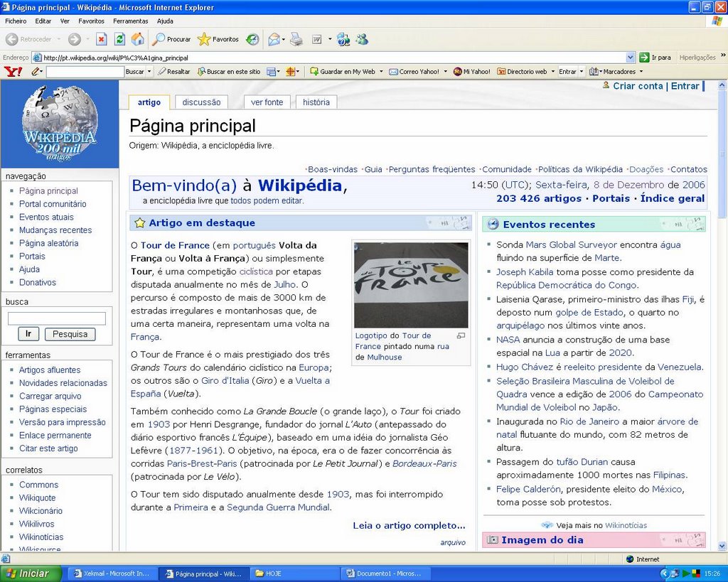728x582 pixels.
Task: Click the Retroceder back arrow
Action: (x=12, y=40)
